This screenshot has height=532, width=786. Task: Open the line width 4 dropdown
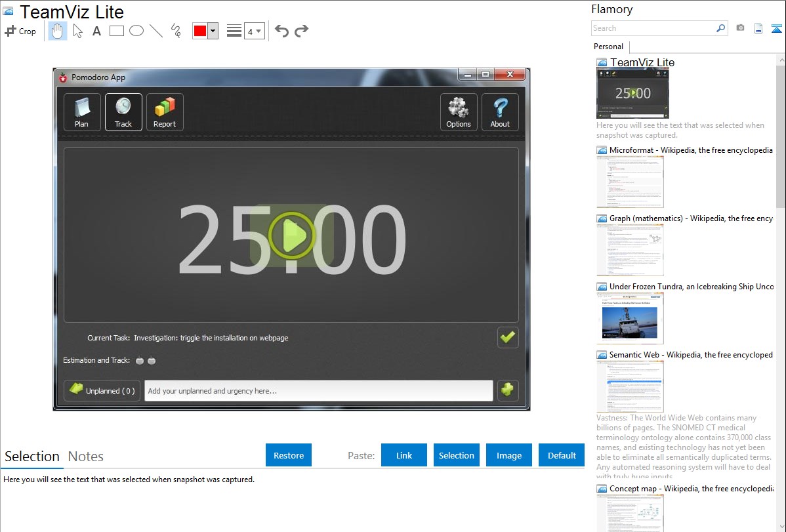click(x=254, y=31)
